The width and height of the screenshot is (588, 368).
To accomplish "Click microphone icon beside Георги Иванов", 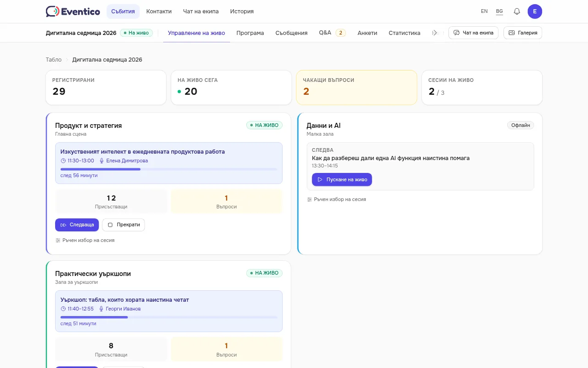I will (x=102, y=309).
